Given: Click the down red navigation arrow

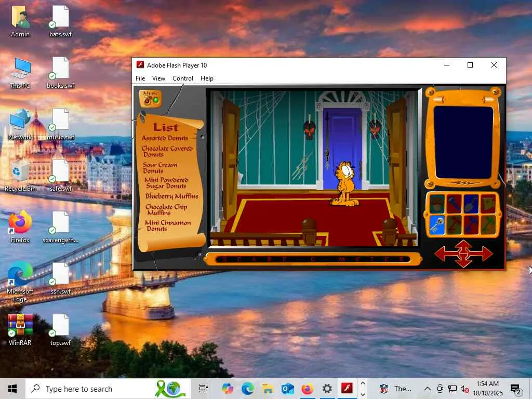Looking at the screenshot, I should pyautogui.click(x=463, y=262).
